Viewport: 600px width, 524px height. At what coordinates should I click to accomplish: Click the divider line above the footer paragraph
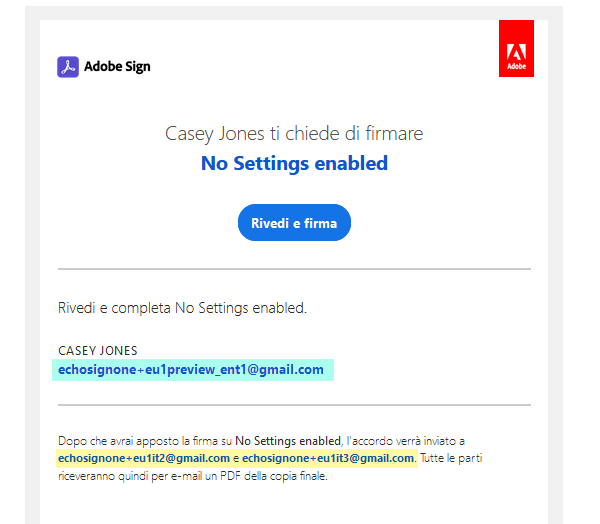point(294,405)
